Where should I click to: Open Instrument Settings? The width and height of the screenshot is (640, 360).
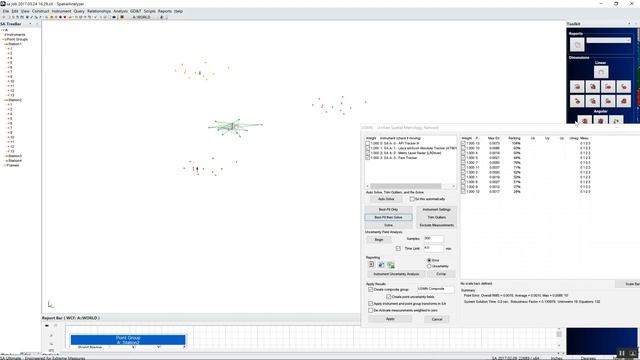[436, 209]
